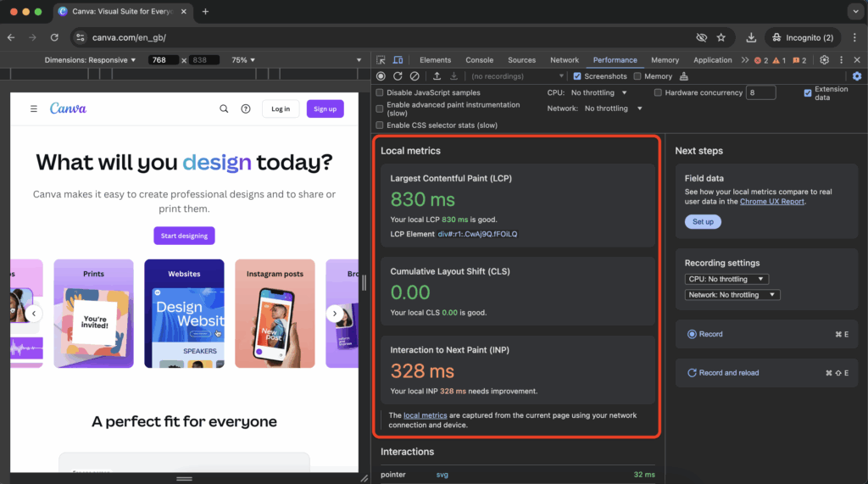868x484 pixels.
Task: Open Dimensions Responsive dropdown
Action: click(x=90, y=60)
